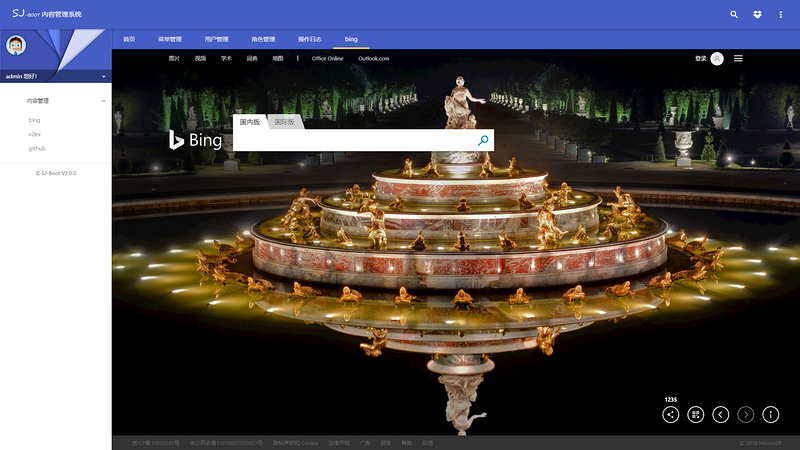Open Bing 学术 academic link
The width and height of the screenshot is (800, 450).
(x=226, y=59)
